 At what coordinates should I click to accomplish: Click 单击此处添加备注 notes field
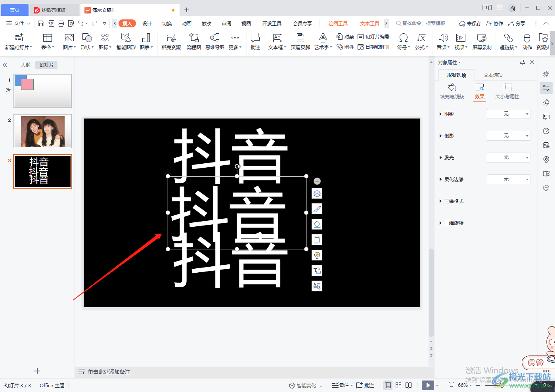click(x=109, y=372)
